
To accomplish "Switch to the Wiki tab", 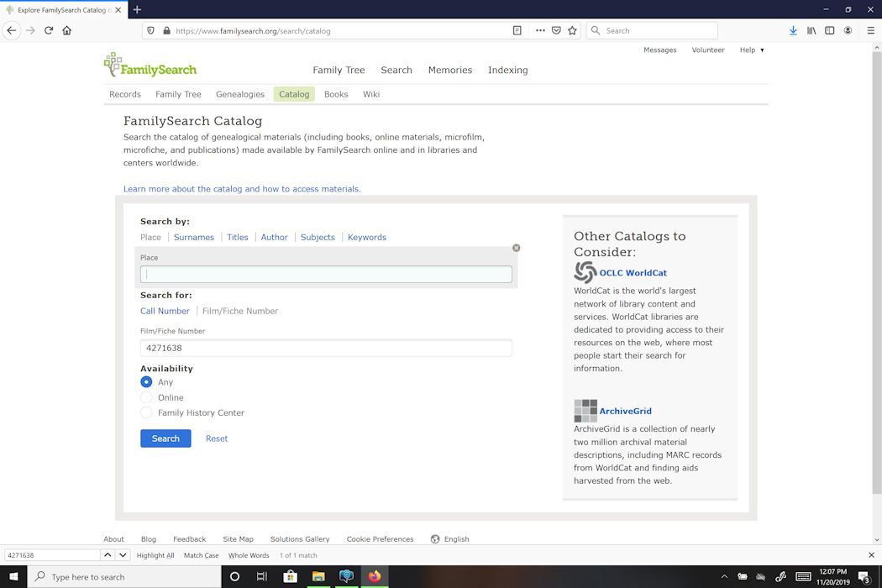I will pyautogui.click(x=371, y=94).
